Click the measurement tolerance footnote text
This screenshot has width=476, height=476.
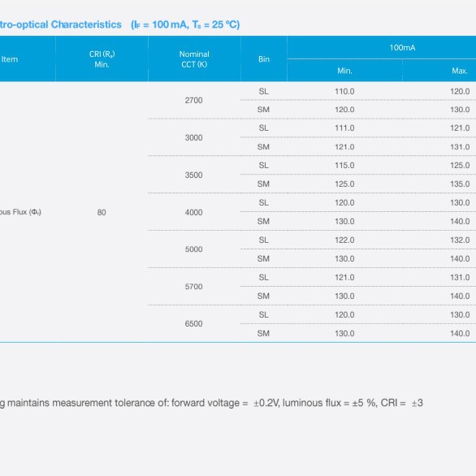tap(211, 403)
